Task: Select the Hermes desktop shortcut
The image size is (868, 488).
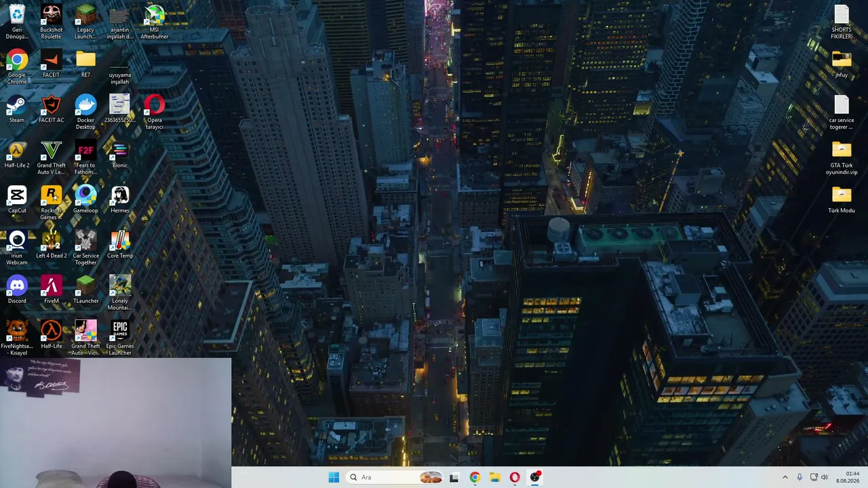Action: tap(119, 200)
